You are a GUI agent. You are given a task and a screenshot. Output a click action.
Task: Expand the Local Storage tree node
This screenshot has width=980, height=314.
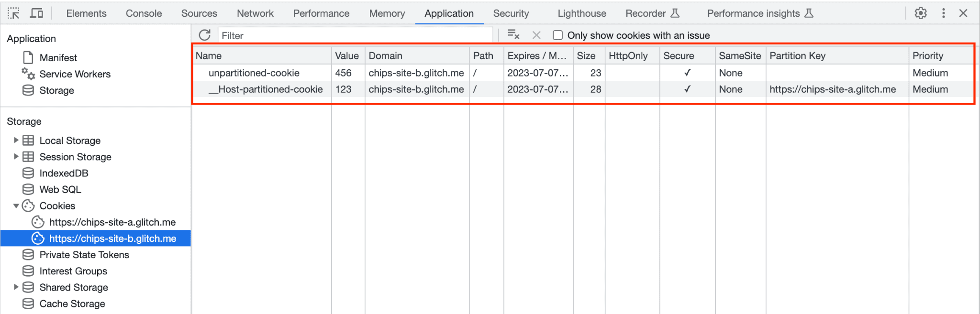[x=16, y=141]
